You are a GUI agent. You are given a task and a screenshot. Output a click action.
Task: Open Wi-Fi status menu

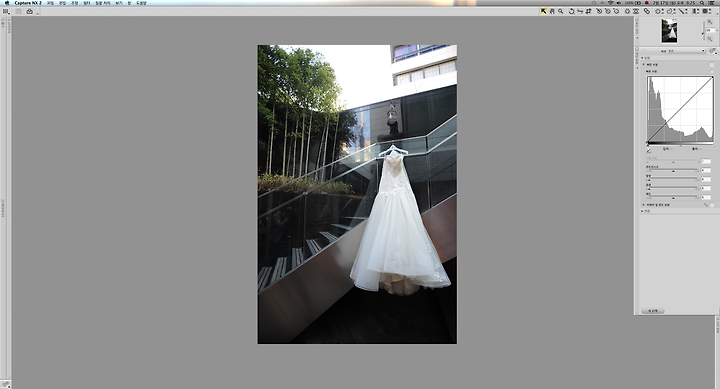click(x=610, y=3)
